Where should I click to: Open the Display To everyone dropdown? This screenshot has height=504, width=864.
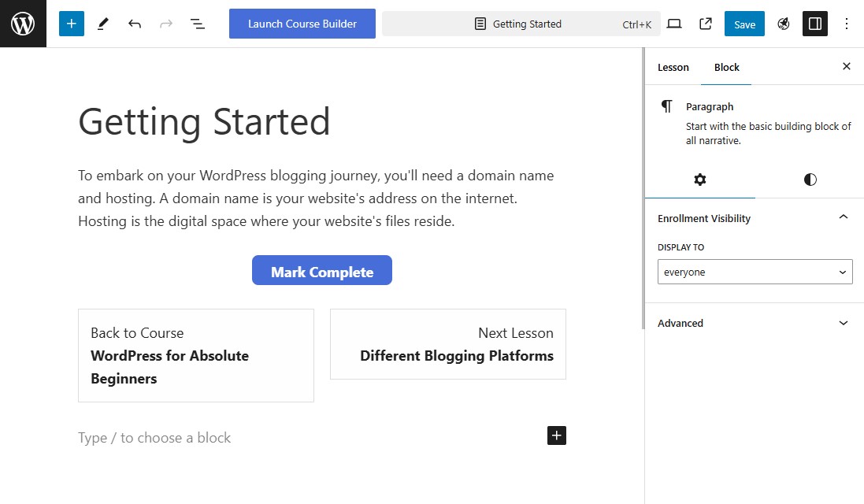tap(755, 272)
